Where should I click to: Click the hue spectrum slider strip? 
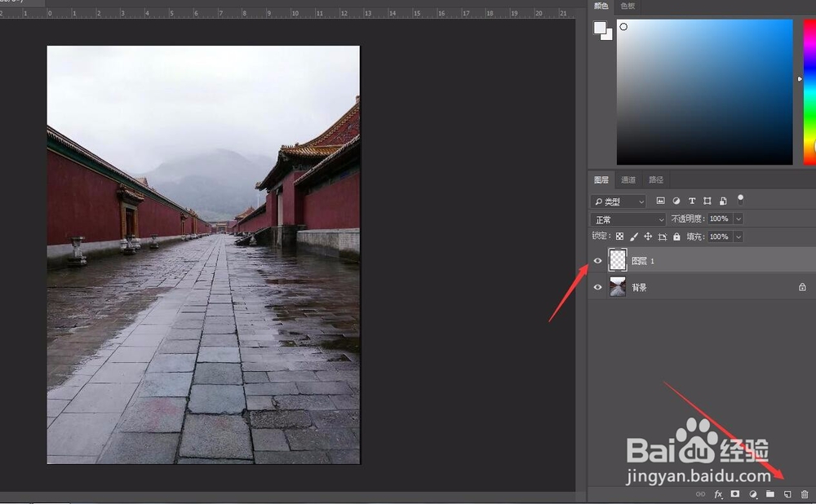tap(809, 92)
